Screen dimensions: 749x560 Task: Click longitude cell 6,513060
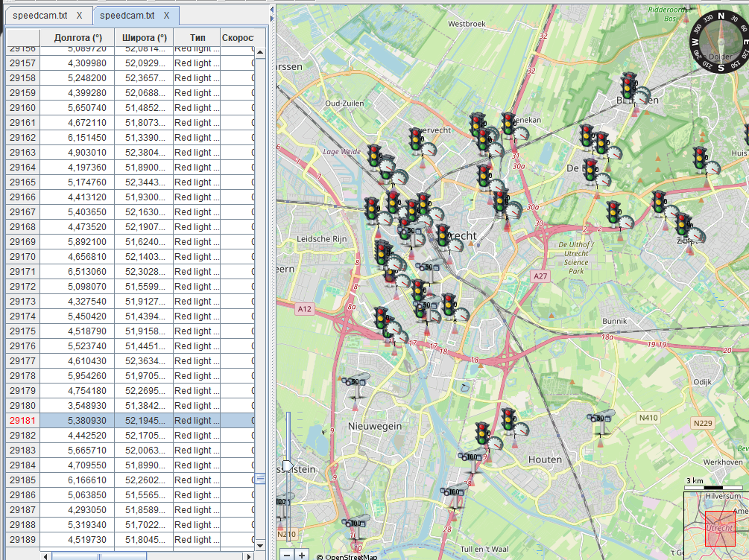[x=78, y=272]
